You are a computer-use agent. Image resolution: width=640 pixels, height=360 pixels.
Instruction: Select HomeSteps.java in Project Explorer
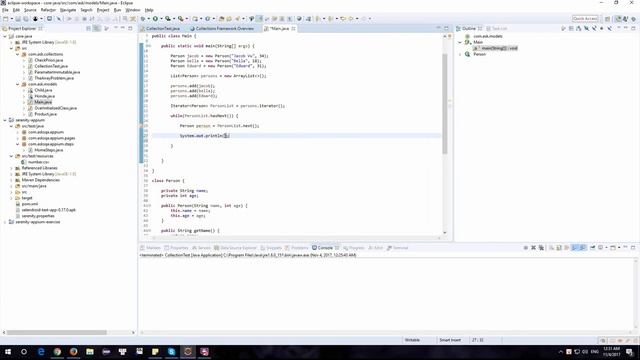tap(49, 150)
